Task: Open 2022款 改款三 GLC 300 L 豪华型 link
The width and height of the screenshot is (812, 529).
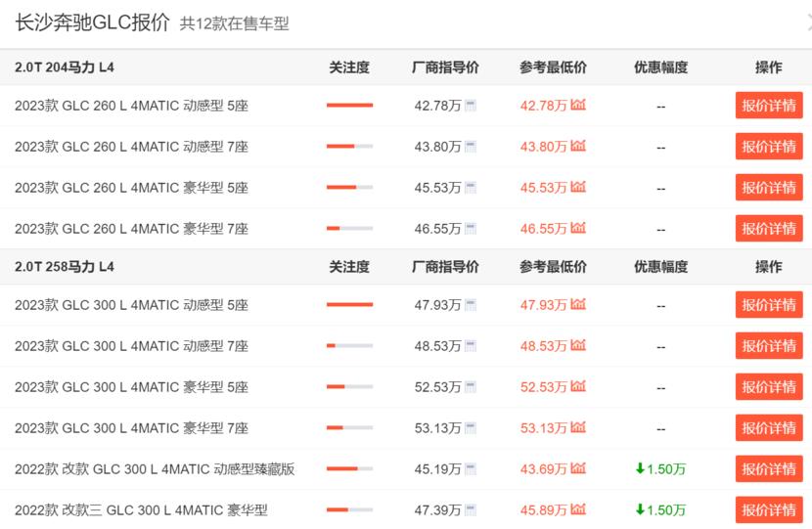Action: (x=142, y=509)
